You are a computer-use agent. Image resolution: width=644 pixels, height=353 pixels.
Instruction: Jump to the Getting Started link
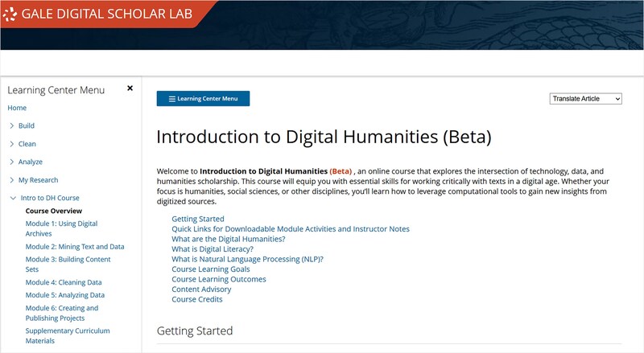tap(198, 219)
